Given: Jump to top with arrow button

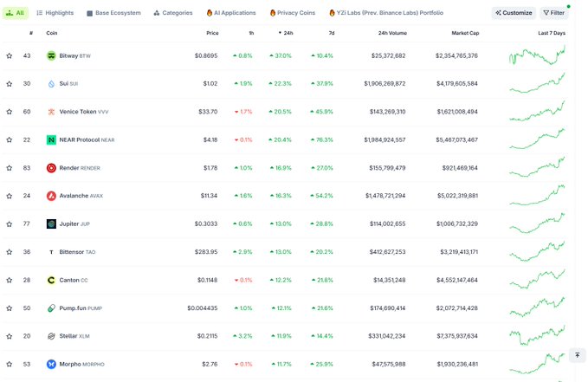Looking at the screenshot, I should coord(577,355).
